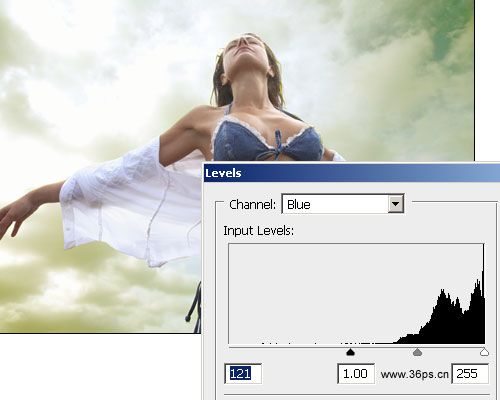
Task: Click the highlight input field showing 255
Action: click(470, 374)
